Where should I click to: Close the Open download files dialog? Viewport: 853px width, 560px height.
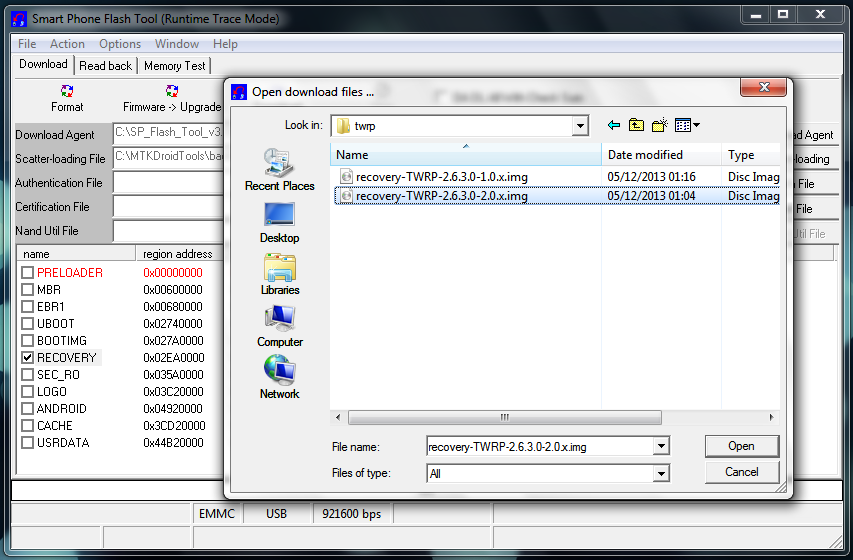pyautogui.click(x=764, y=87)
